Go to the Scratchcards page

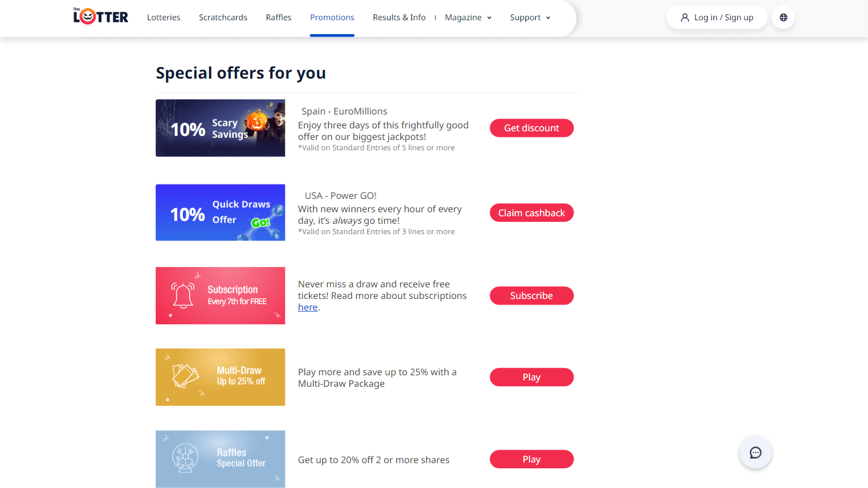pyautogui.click(x=223, y=17)
